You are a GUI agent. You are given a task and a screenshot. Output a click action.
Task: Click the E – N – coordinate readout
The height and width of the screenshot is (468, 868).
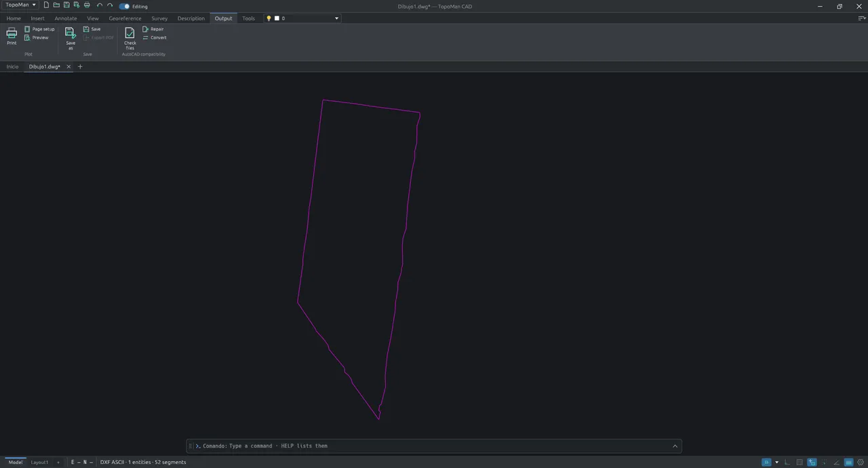coord(81,462)
